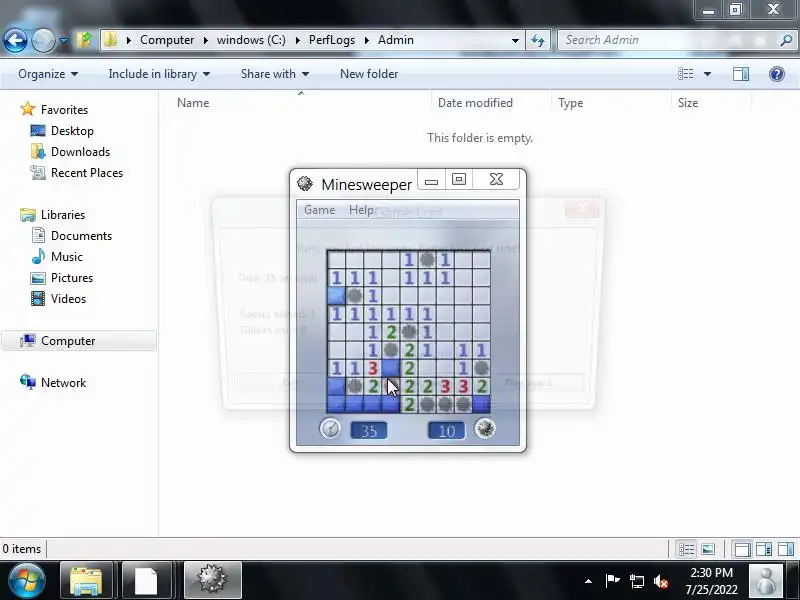
Task: Select Libraries in the navigation pane
Action: [x=63, y=214]
